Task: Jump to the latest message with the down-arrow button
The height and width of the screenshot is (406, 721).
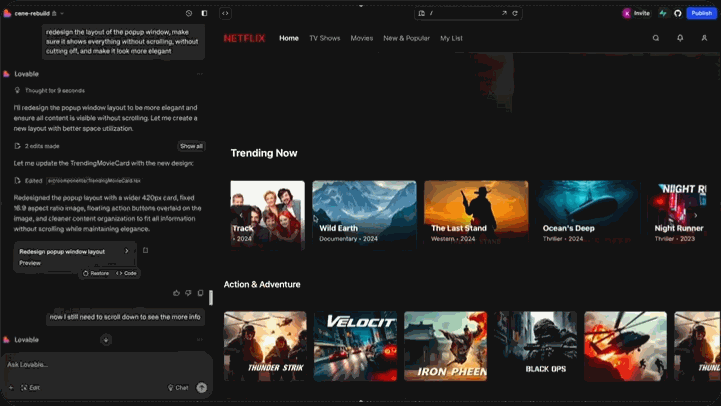Action: [106, 340]
